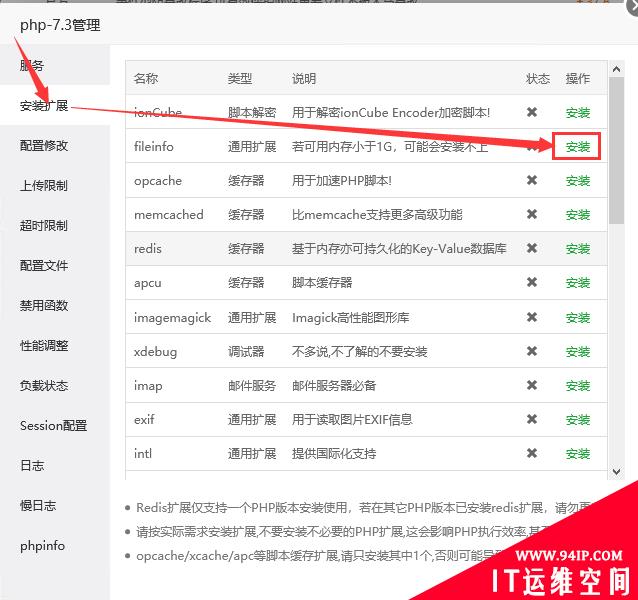Click the xdebug status X icon
Screen dimensions: 638x600
532,351
